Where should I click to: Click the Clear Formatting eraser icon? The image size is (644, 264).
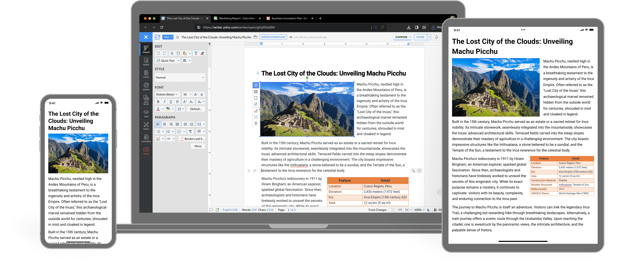pos(202,53)
